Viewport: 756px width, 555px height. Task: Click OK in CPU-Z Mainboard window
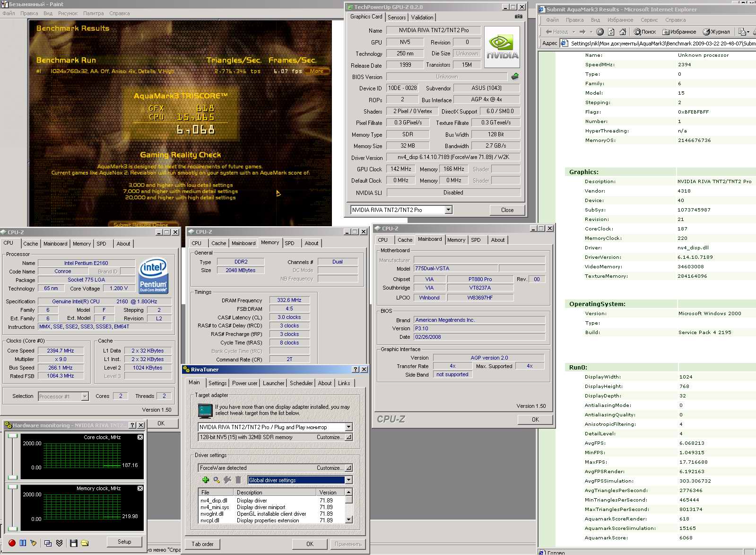pyautogui.click(x=535, y=420)
